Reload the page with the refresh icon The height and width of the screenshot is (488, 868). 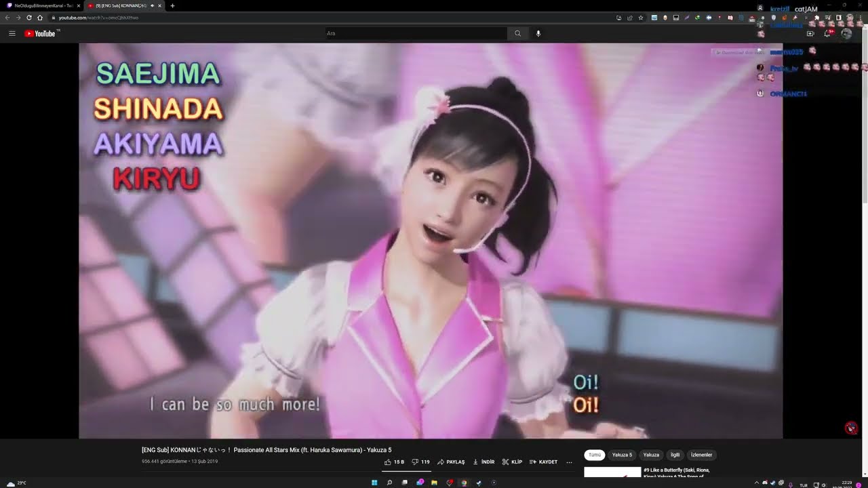point(29,18)
